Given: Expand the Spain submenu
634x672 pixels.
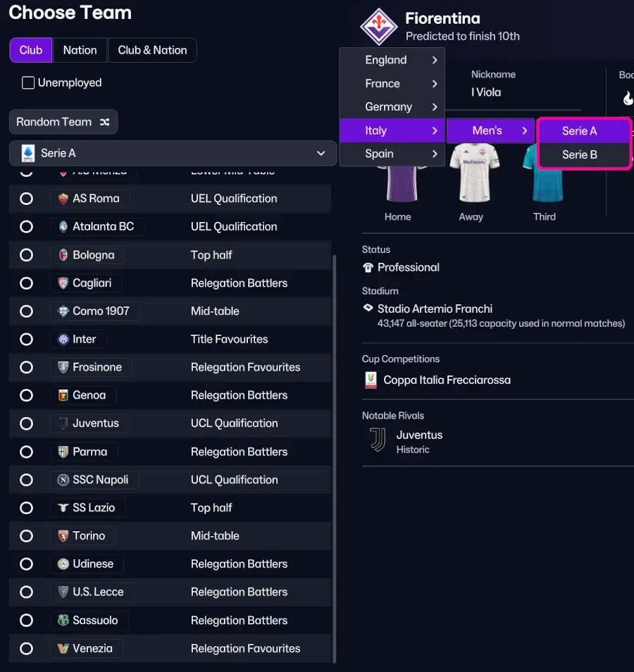Looking at the screenshot, I should pos(392,154).
